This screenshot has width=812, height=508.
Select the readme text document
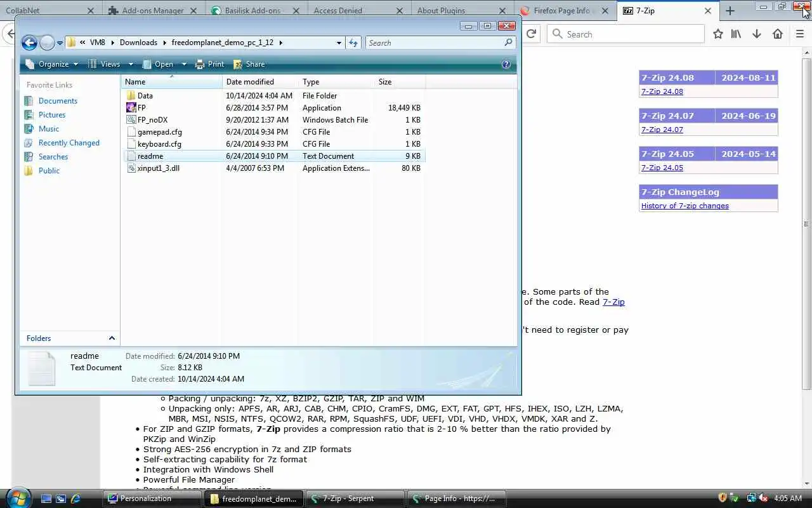pyautogui.click(x=274, y=156)
